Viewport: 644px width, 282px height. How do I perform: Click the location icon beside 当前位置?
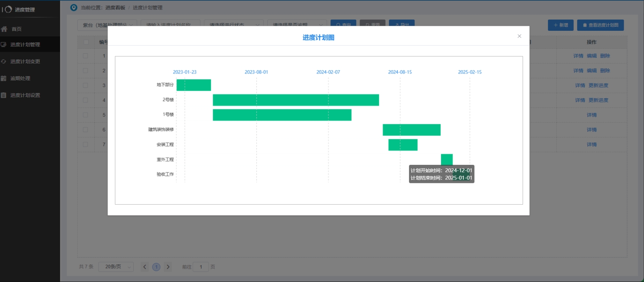(x=74, y=8)
